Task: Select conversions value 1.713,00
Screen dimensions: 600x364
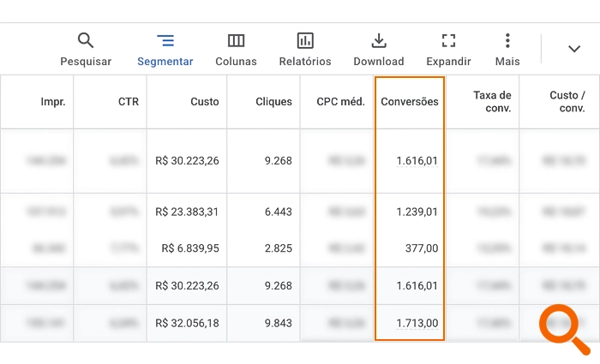Action: (x=417, y=324)
